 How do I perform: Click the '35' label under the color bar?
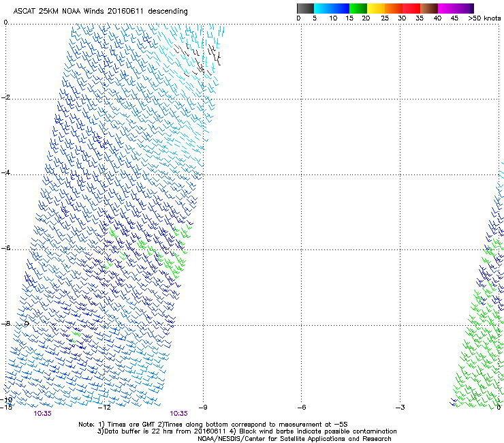420,18
